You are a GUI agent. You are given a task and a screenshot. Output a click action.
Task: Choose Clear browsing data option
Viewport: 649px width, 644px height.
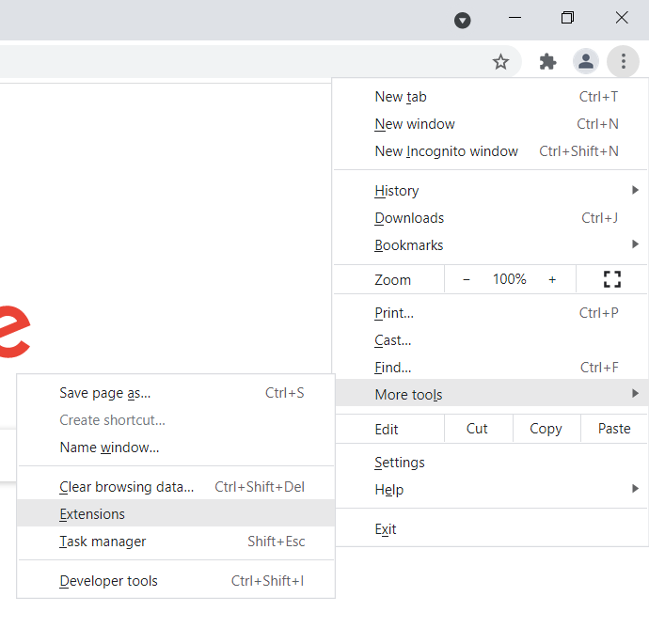click(126, 487)
